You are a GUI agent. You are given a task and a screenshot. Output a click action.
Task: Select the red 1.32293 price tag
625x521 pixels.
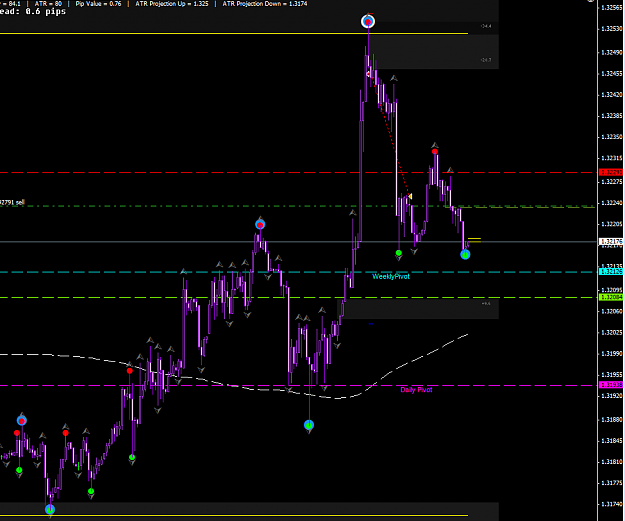point(611,172)
